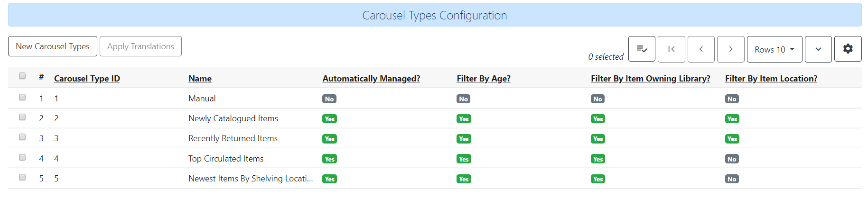Go to previous page of rows
The height and width of the screenshot is (198, 868).
pyautogui.click(x=701, y=49)
